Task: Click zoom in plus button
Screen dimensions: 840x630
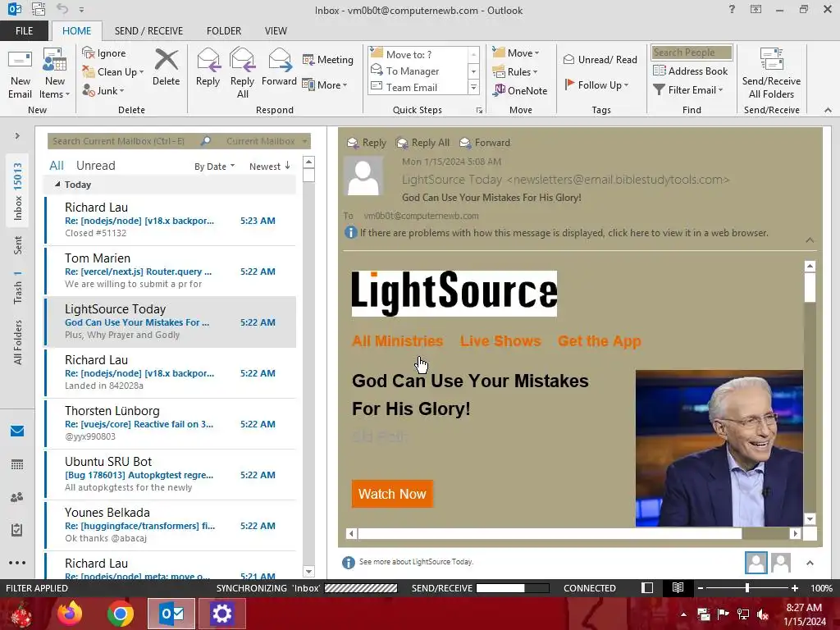Action: tap(795, 587)
